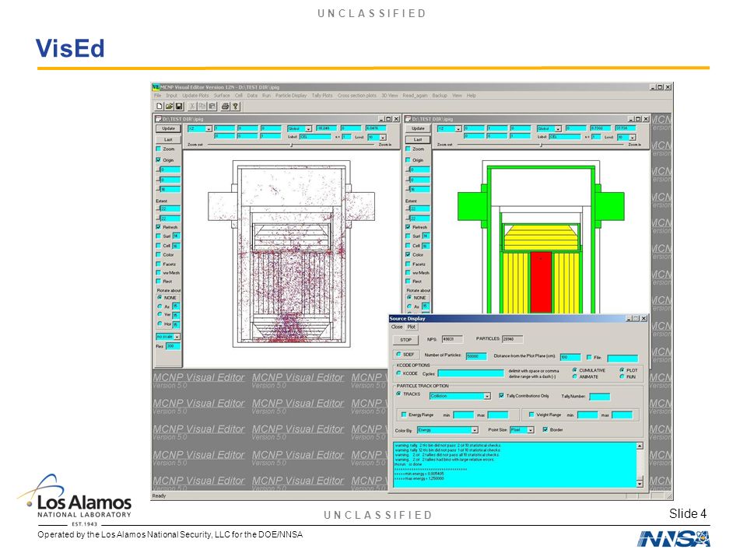747x560 pixels.
Task: Click the Save diskette toolbar icon
Action: tap(179, 107)
